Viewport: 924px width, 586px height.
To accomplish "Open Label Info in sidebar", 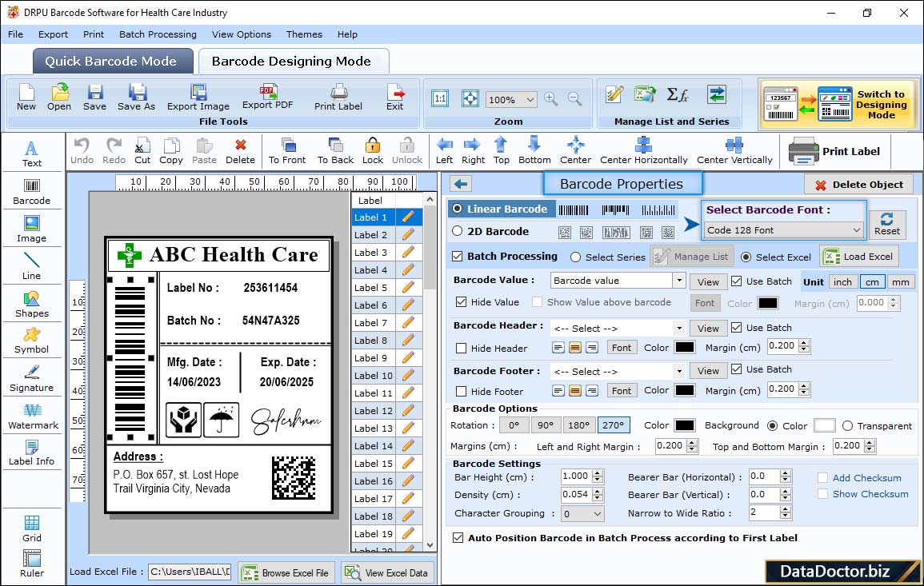I will pyautogui.click(x=32, y=453).
